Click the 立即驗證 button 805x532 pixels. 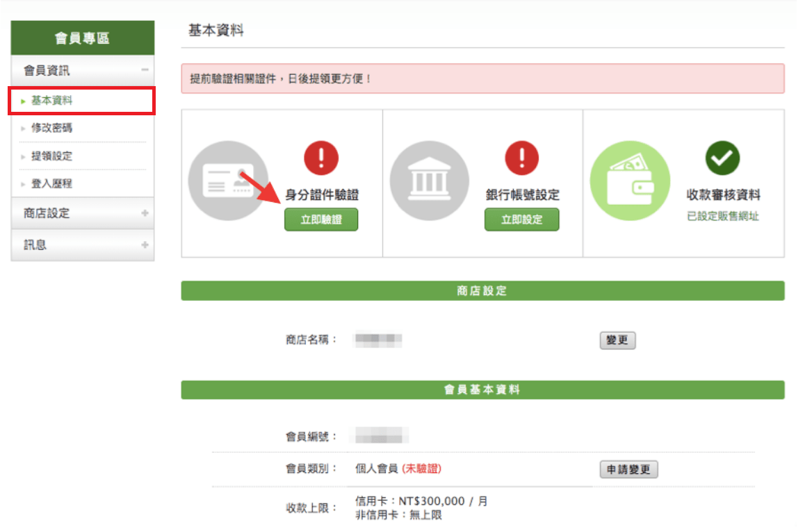coord(321,219)
